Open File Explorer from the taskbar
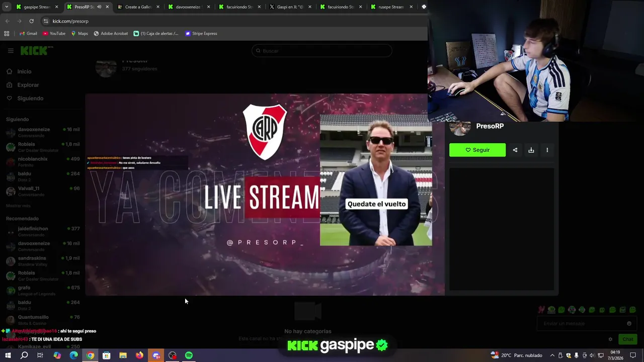The width and height of the screenshot is (644, 362). 123,355
